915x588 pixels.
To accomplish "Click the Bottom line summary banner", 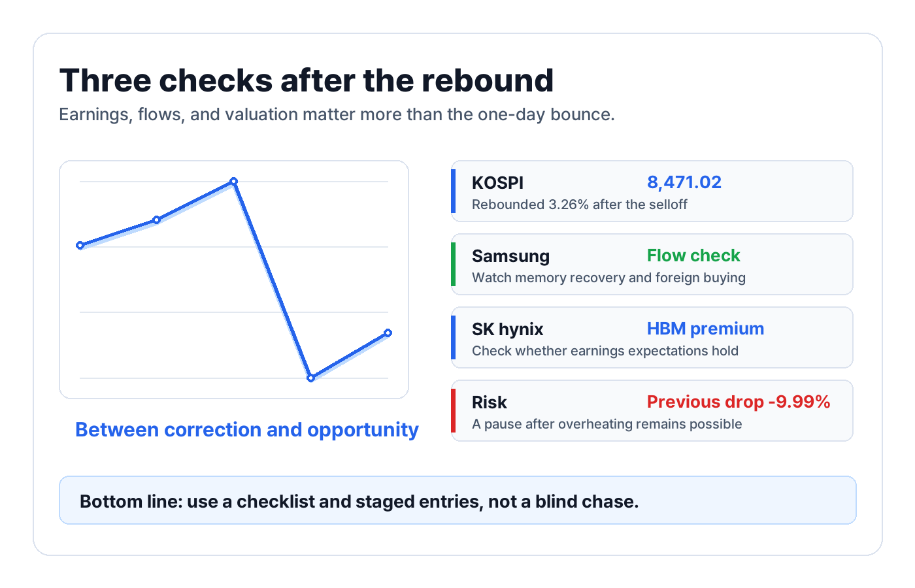I will 457,500.
